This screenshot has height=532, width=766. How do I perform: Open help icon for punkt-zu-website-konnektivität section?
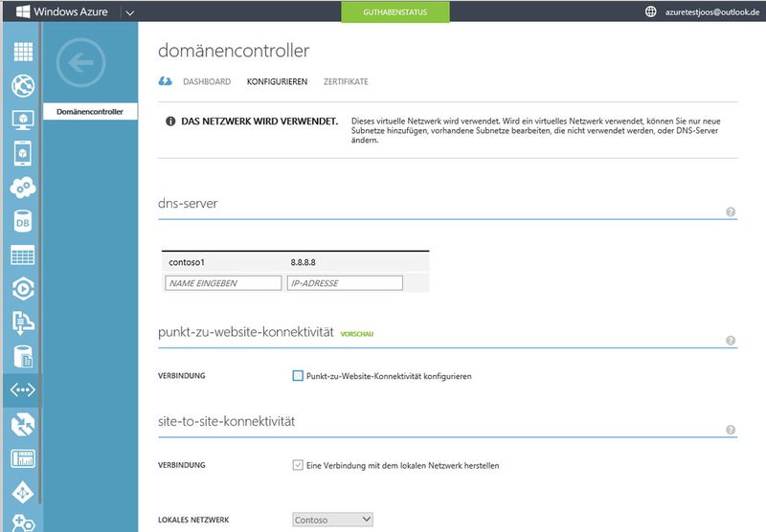pyautogui.click(x=731, y=341)
